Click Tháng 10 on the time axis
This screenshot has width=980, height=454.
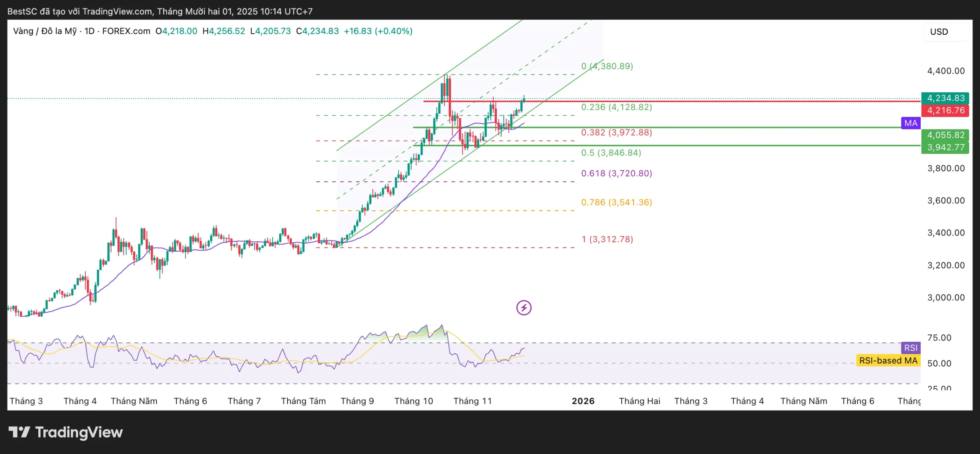point(413,401)
